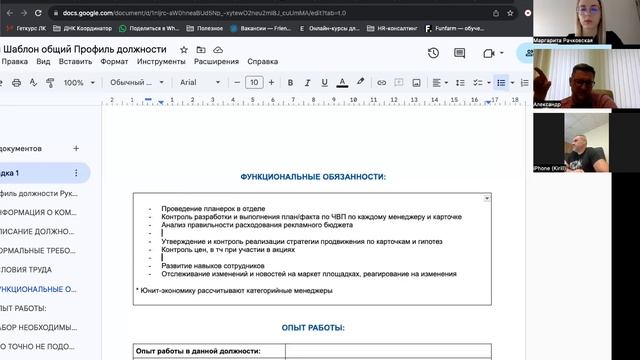
Task: Open the text alignment dropdown
Action: coord(440,83)
